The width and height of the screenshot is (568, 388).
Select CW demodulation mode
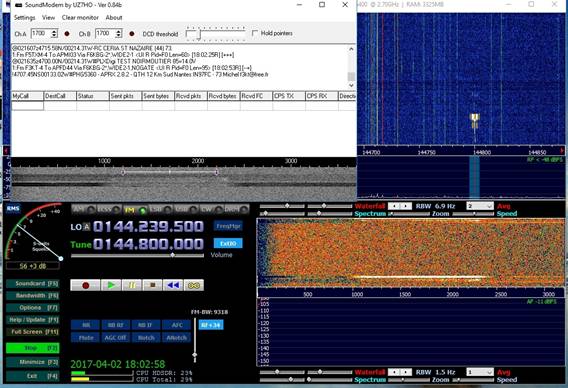point(211,209)
